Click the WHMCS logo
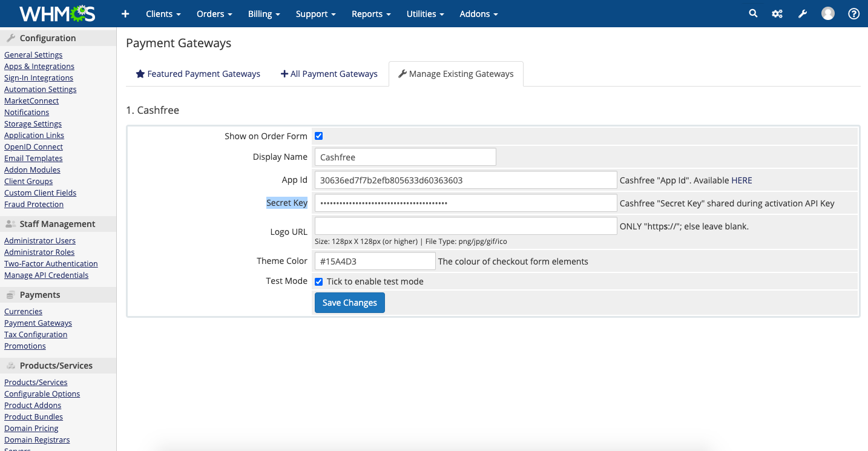Image resolution: width=868 pixels, height=451 pixels. tap(58, 13)
